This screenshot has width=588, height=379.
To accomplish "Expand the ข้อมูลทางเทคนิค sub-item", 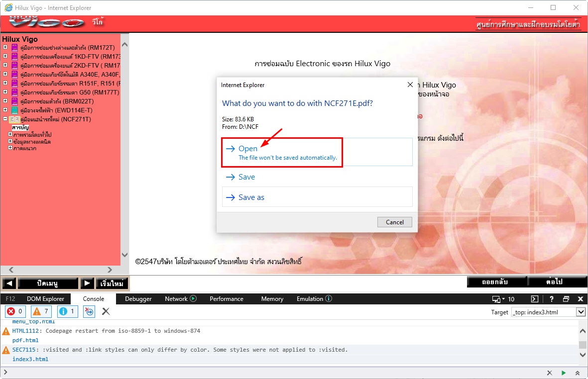I will click(x=10, y=141).
